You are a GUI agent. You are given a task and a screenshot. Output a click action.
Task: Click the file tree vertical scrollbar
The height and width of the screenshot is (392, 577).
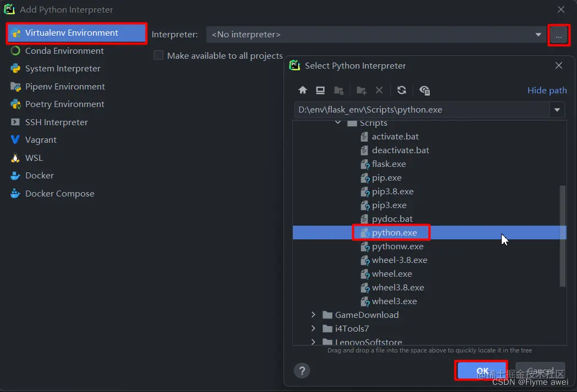(562, 236)
